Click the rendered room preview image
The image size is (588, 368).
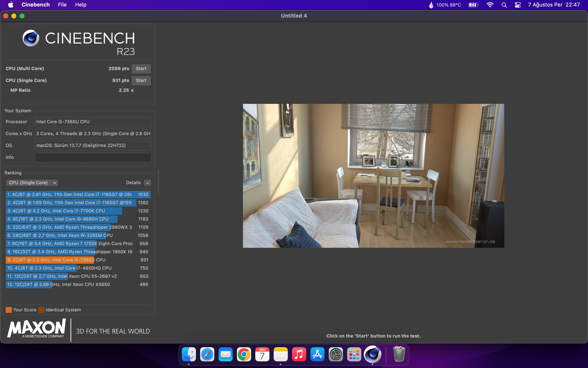pyautogui.click(x=373, y=176)
